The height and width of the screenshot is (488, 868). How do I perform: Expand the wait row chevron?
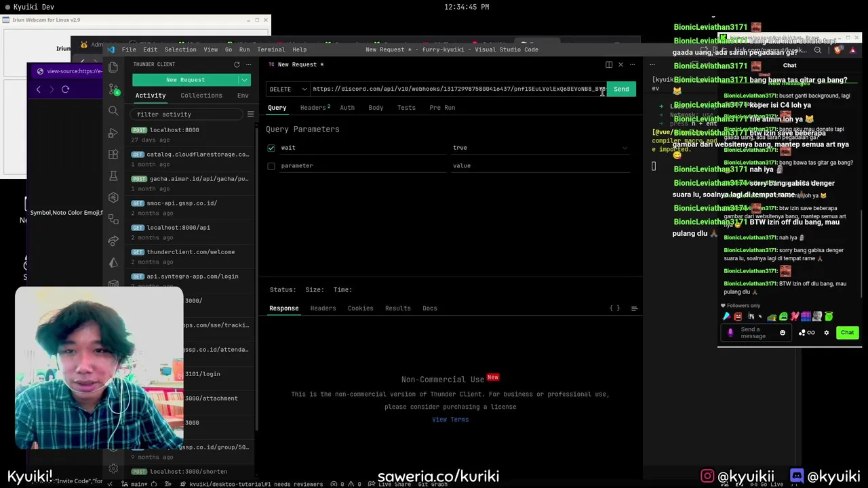(x=625, y=148)
